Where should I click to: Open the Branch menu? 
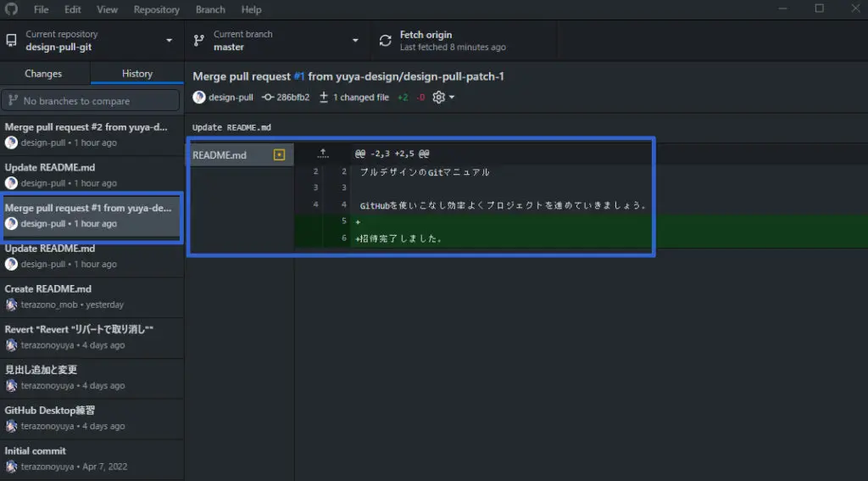click(x=210, y=9)
